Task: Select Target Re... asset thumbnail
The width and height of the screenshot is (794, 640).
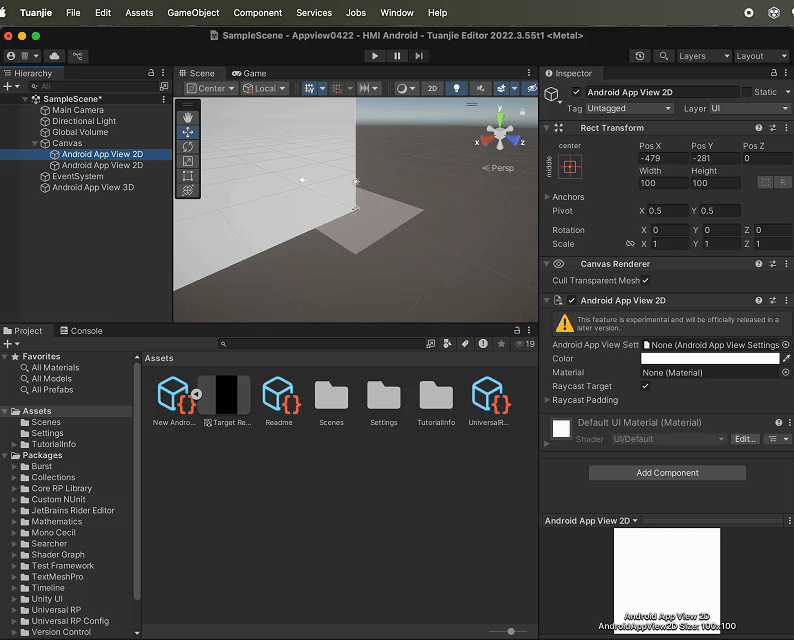Action: tap(224, 395)
